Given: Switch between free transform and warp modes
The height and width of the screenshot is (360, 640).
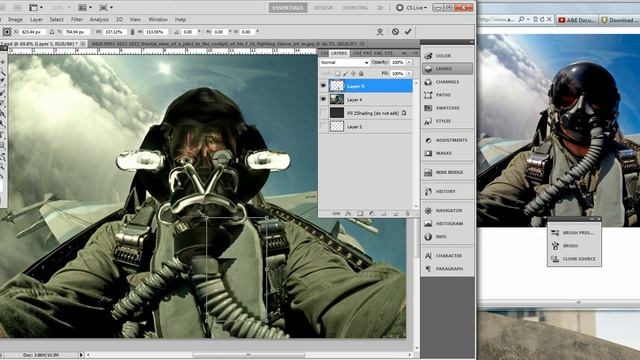Looking at the screenshot, I should 380,31.
